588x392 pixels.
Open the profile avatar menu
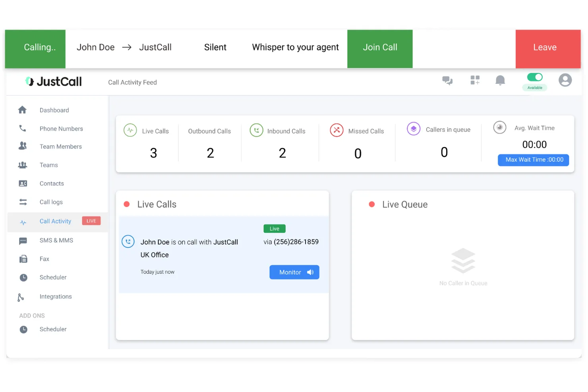pos(565,80)
